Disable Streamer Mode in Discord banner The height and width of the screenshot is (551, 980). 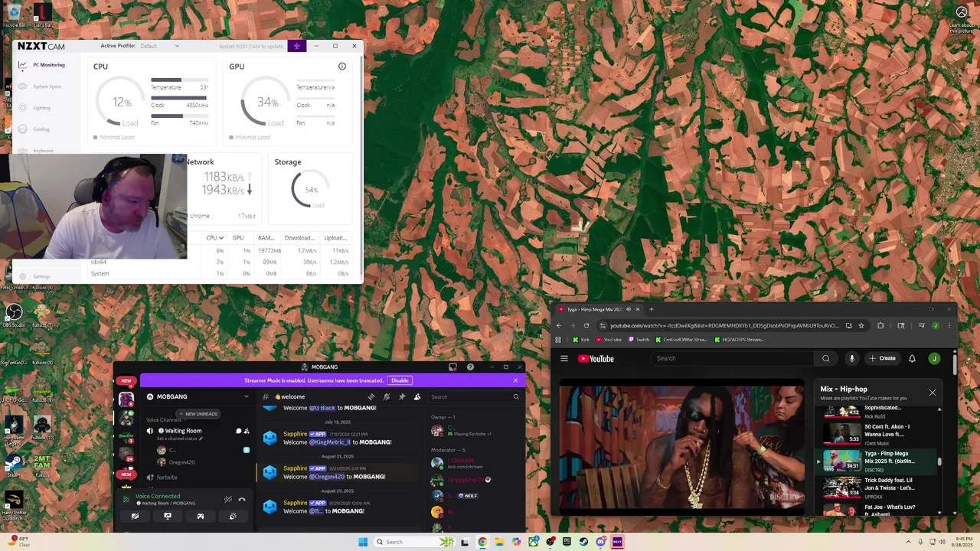[400, 380]
